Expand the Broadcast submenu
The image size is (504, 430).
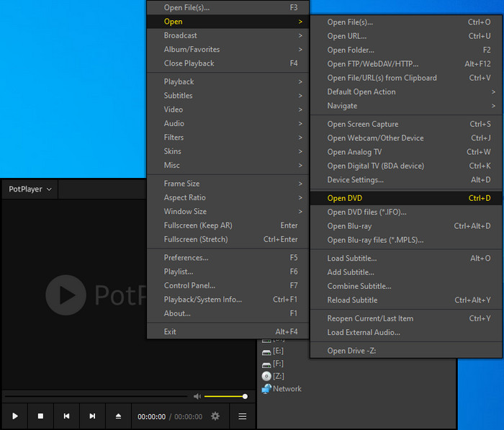pyautogui.click(x=228, y=35)
